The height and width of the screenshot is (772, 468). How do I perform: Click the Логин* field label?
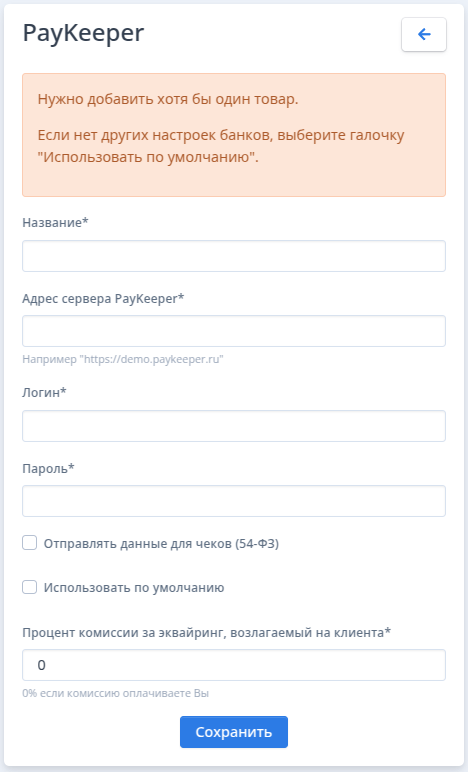point(44,392)
